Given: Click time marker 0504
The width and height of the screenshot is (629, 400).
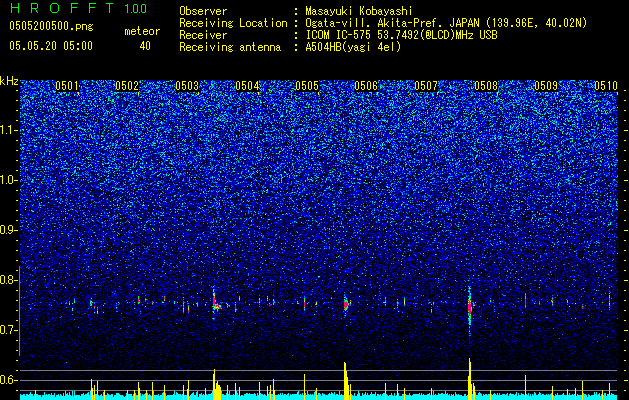Looking at the screenshot, I should point(247,86).
